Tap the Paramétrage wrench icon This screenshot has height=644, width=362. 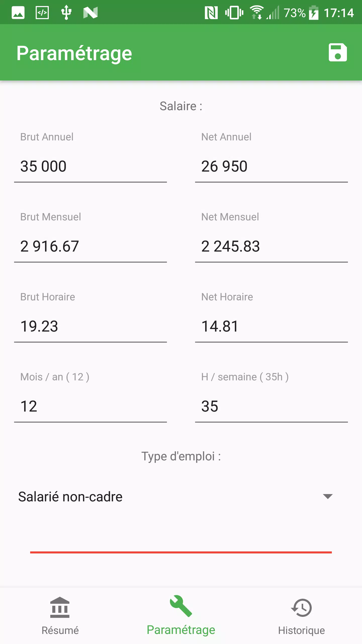click(181, 606)
